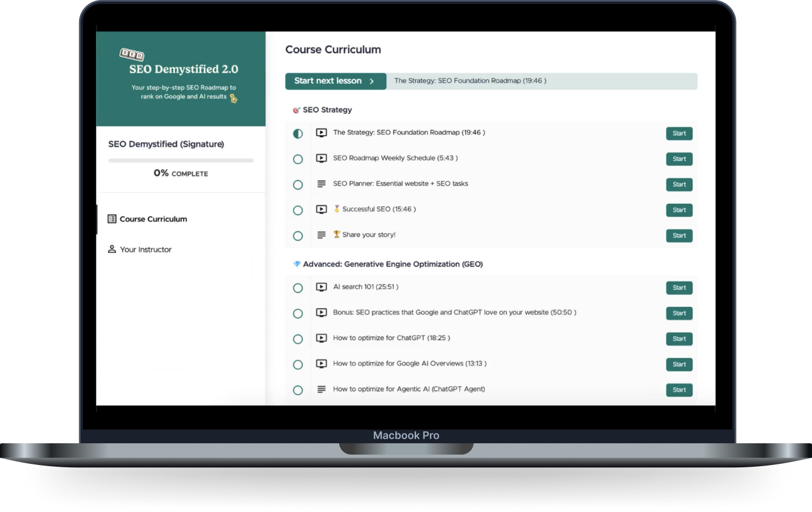
Task: Click the medal emoji on Successful SEO
Action: point(337,209)
